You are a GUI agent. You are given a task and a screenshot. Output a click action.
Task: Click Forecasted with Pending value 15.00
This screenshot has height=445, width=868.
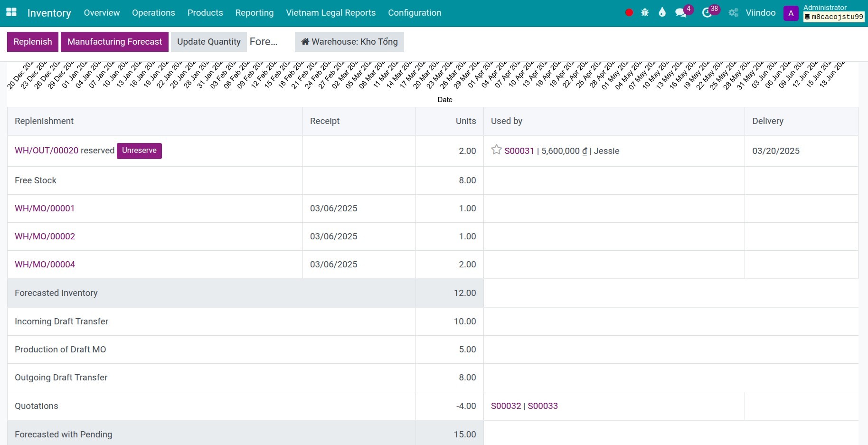tap(465, 435)
